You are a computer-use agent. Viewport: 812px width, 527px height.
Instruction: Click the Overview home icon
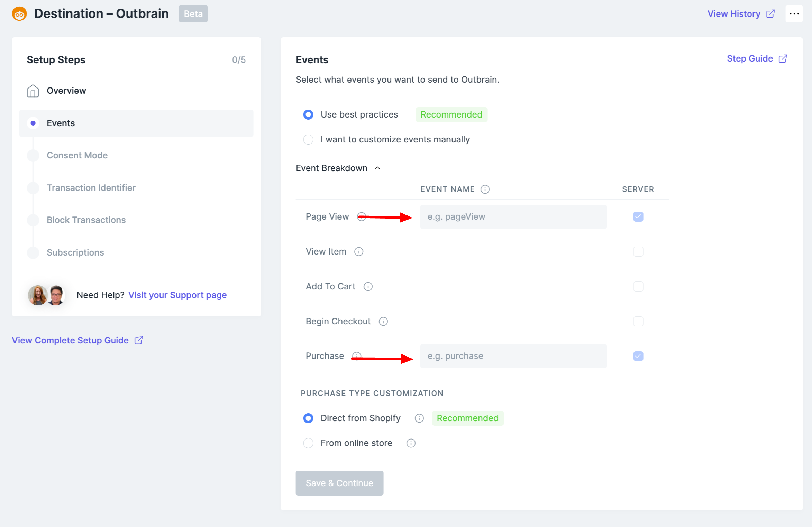pyautogui.click(x=33, y=91)
